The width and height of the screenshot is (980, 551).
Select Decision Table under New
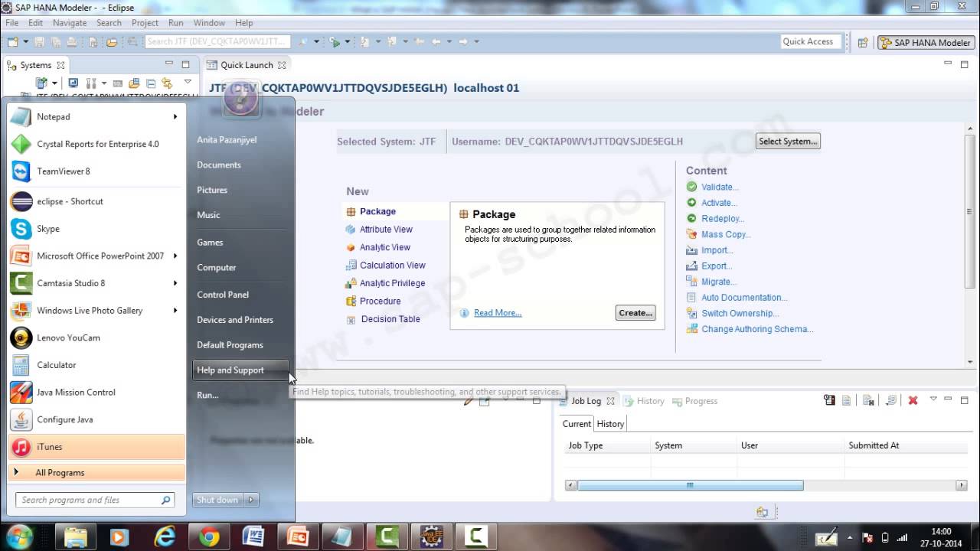[390, 319]
